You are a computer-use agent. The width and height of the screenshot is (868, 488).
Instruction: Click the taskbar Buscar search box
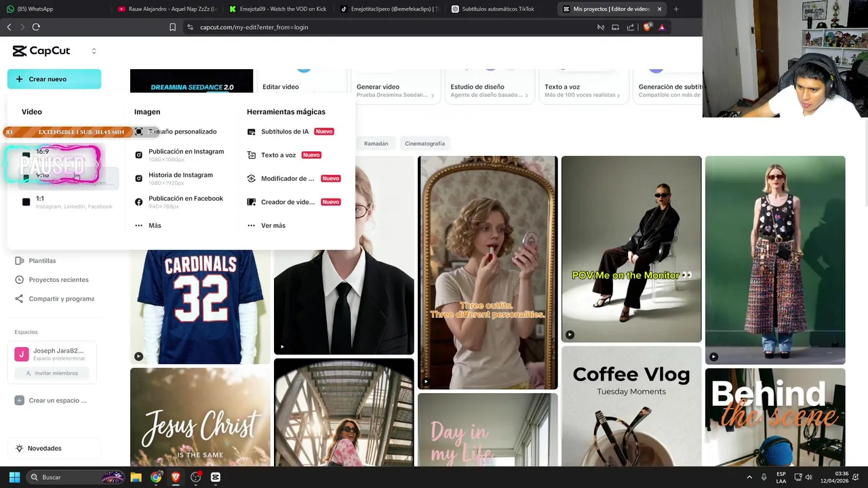[x=76, y=477]
